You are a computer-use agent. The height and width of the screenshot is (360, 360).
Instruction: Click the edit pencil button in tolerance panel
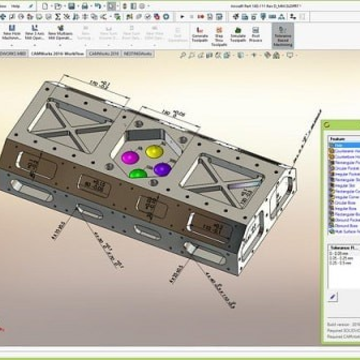click(x=332, y=297)
